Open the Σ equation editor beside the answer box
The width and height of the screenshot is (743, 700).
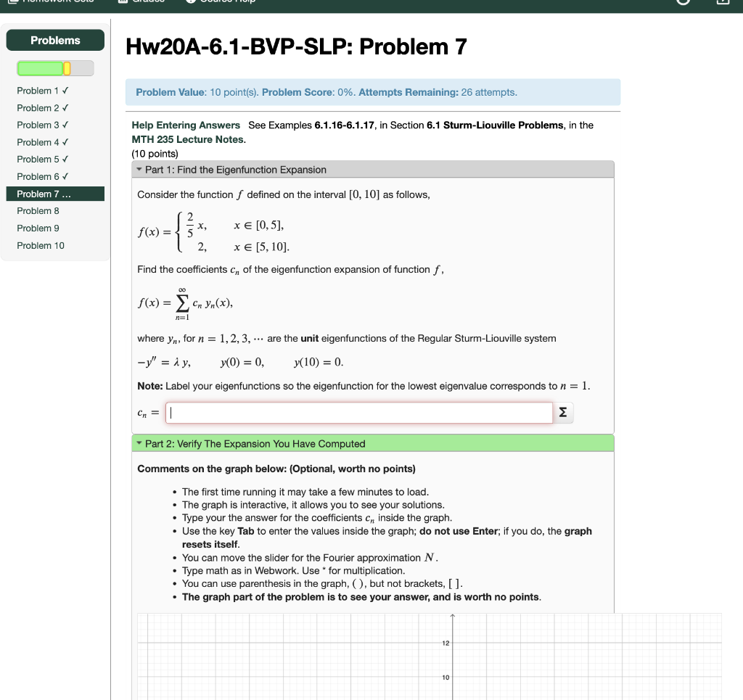564,412
